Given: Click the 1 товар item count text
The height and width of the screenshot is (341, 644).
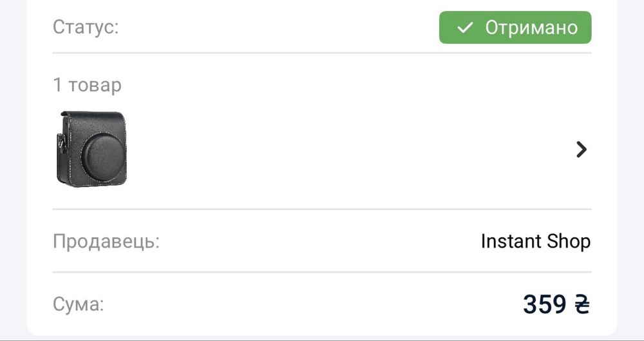Looking at the screenshot, I should pos(87,85).
